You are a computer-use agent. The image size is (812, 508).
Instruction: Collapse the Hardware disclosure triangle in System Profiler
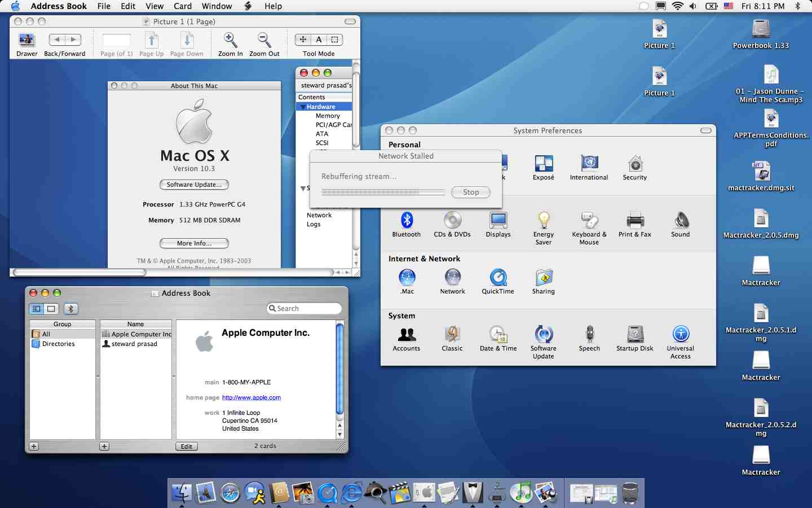(x=303, y=107)
